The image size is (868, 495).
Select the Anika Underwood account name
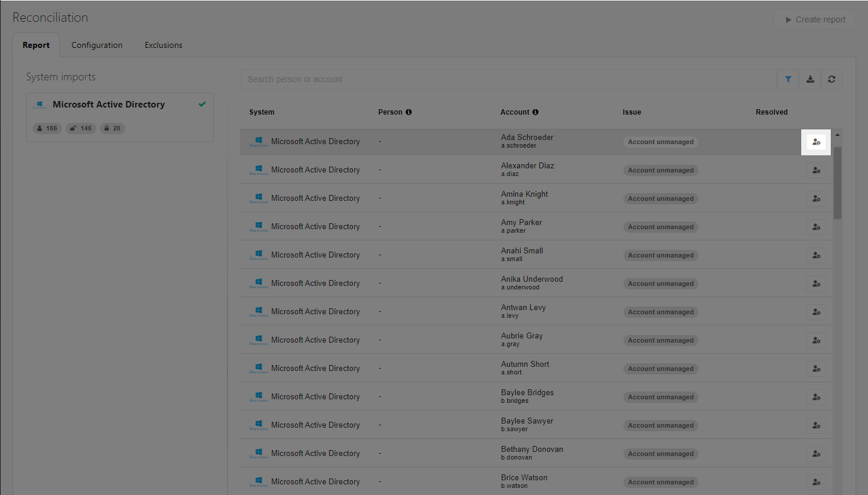pyautogui.click(x=532, y=279)
